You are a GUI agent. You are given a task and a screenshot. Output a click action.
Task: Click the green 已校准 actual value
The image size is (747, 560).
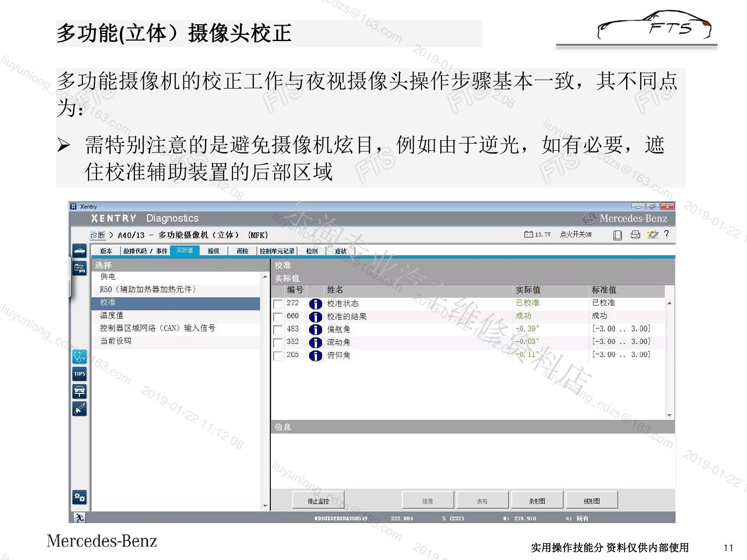click(x=528, y=303)
